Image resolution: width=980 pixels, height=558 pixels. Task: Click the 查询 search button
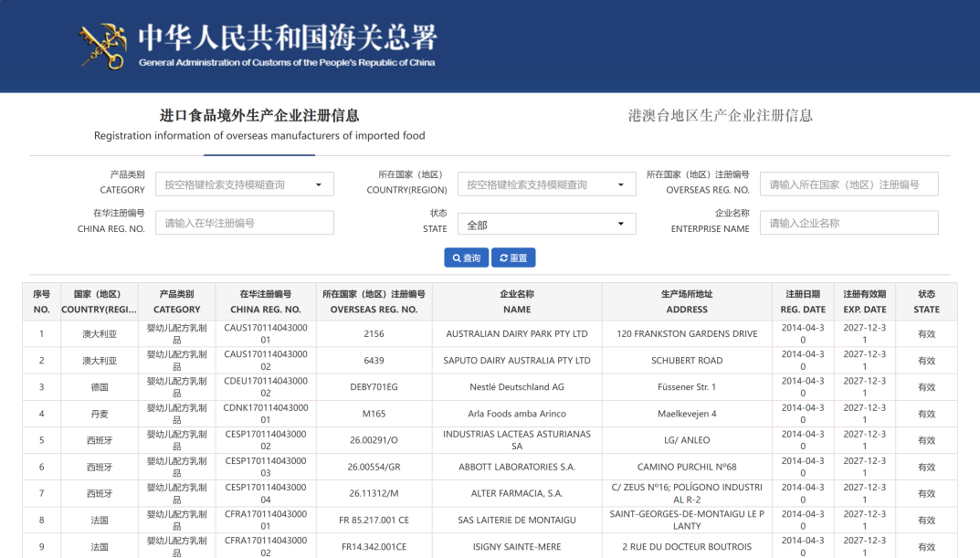(x=466, y=258)
